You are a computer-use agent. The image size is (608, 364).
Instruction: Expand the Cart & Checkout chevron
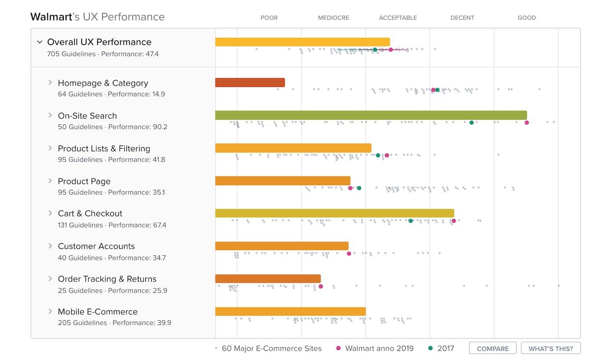tap(50, 213)
